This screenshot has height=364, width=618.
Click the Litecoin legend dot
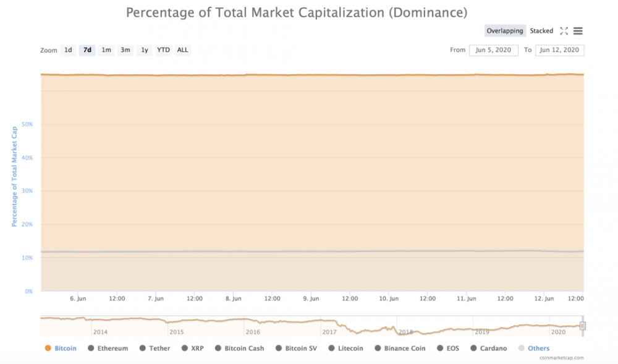tap(332, 349)
